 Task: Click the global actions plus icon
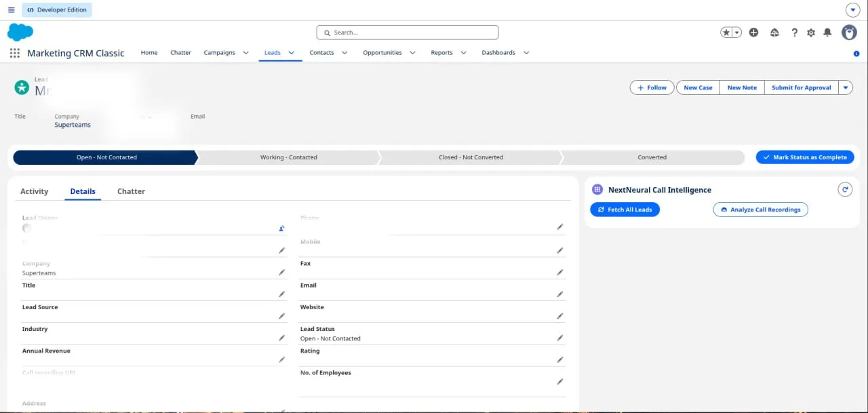(x=753, y=33)
